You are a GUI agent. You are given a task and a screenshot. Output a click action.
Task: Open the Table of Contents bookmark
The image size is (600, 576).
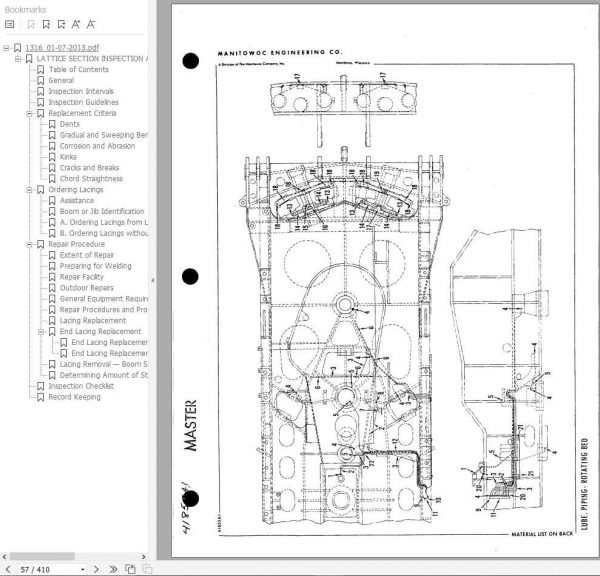pos(78,70)
